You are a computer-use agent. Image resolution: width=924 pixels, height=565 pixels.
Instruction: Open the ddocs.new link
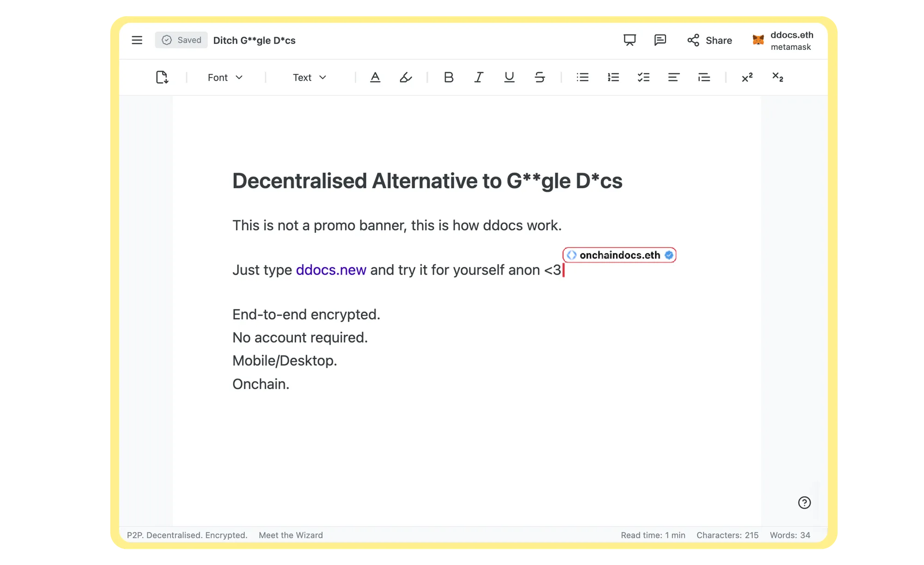331,270
